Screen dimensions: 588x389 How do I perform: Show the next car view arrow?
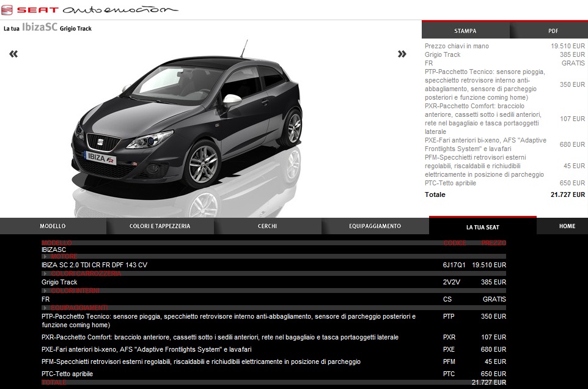(402, 54)
